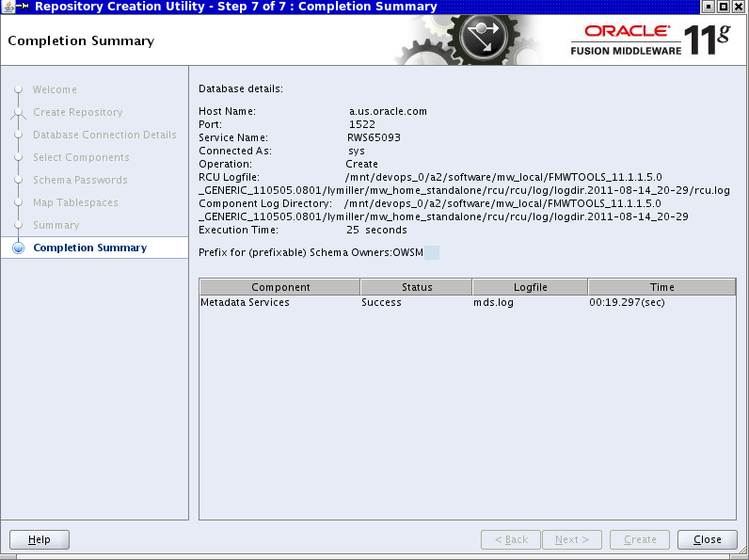Select the Create Repository step
Image resolution: width=749 pixels, height=560 pixels.
(x=78, y=112)
